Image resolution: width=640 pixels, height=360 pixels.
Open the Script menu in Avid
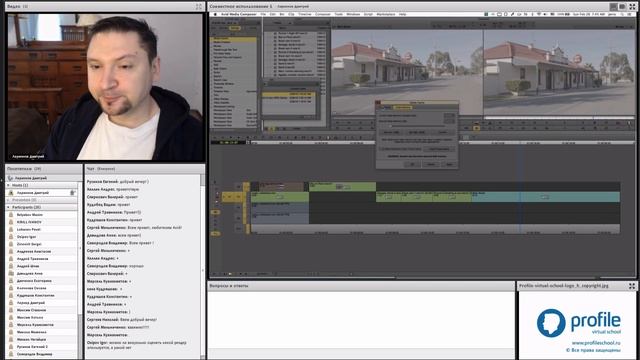pyautogui.click(x=368, y=14)
